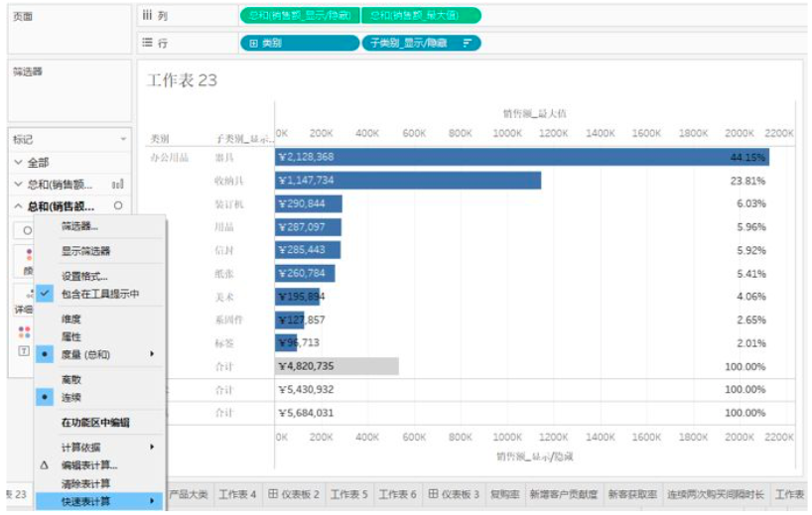Expand the 全部 marks section
The height and width of the screenshot is (515, 812).
(x=18, y=162)
